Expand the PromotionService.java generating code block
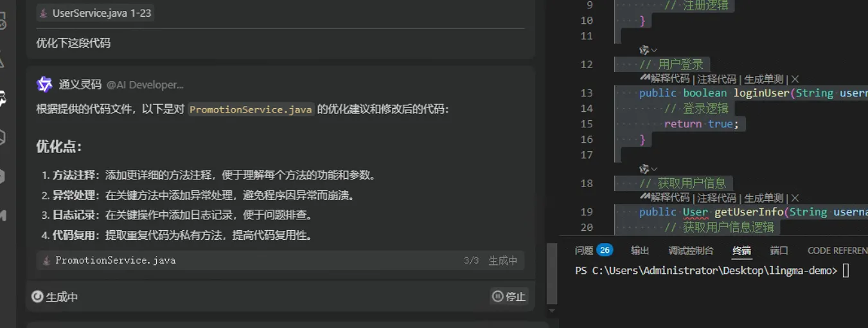Viewport: 868px width, 328px height. pos(281,260)
